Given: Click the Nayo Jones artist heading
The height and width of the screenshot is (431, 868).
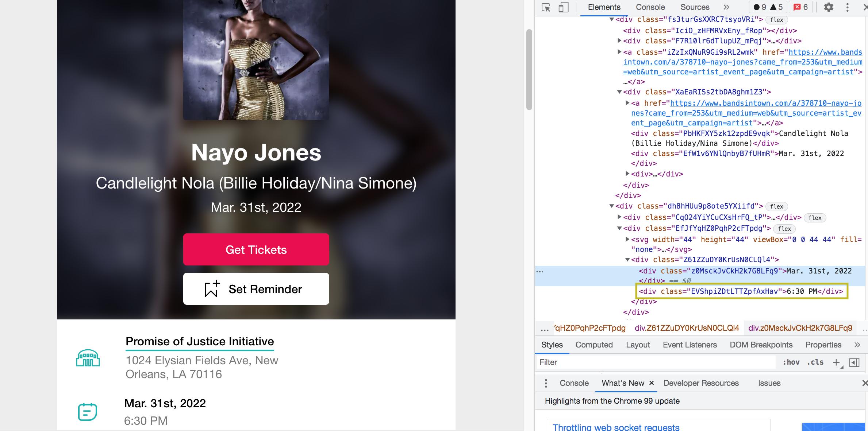Looking at the screenshot, I should (x=256, y=152).
